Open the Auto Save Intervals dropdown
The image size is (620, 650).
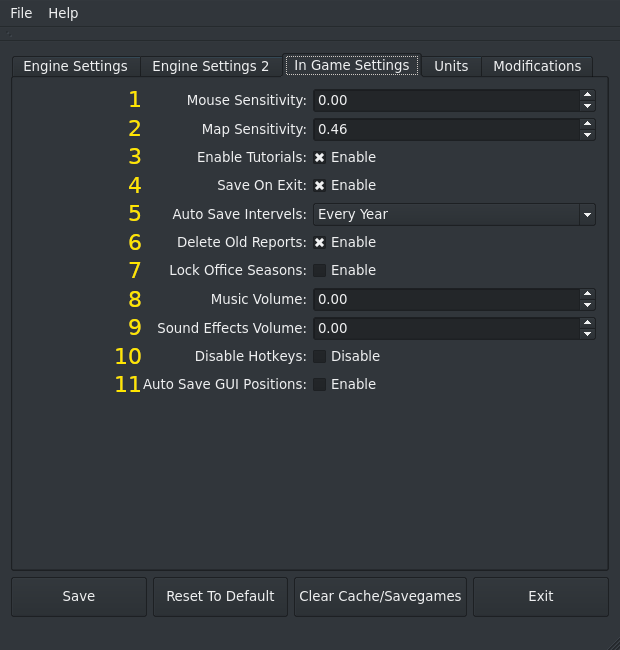[x=455, y=214]
